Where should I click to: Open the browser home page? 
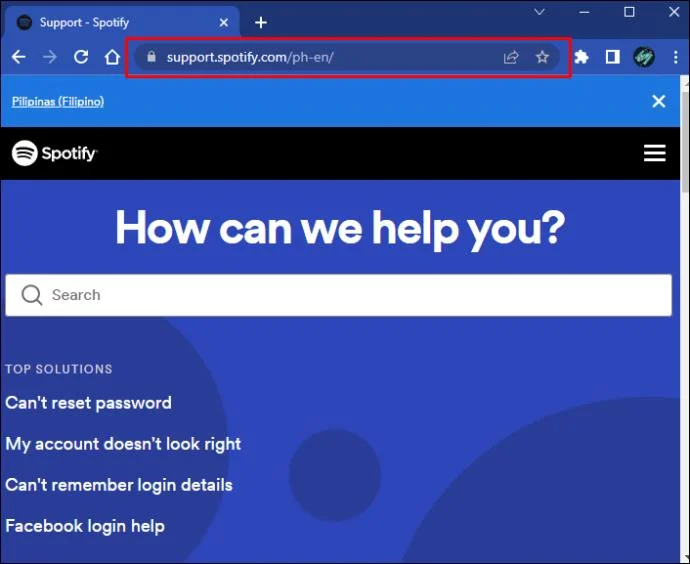[x=112, y=57]
